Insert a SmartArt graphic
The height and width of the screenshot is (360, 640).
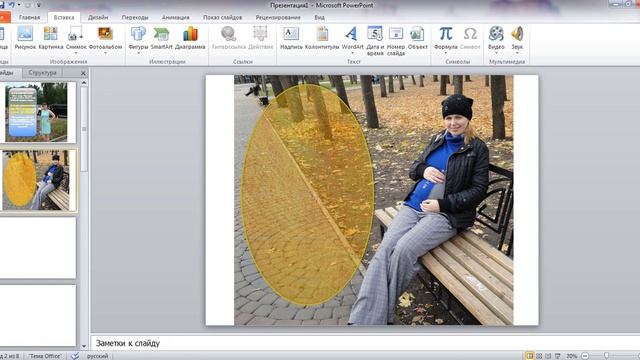[x=161, y=38]
